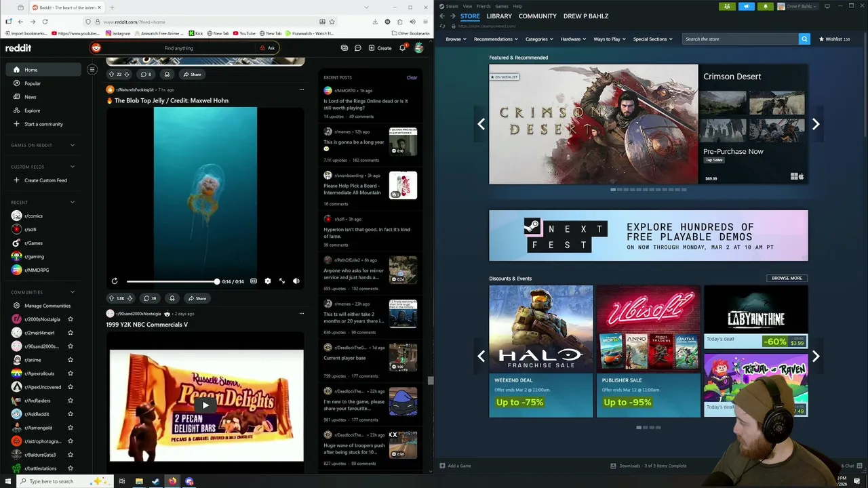This screenshot has height=488, width=868.
Task: Collapse the Communities section
Action: pos(73,292)
